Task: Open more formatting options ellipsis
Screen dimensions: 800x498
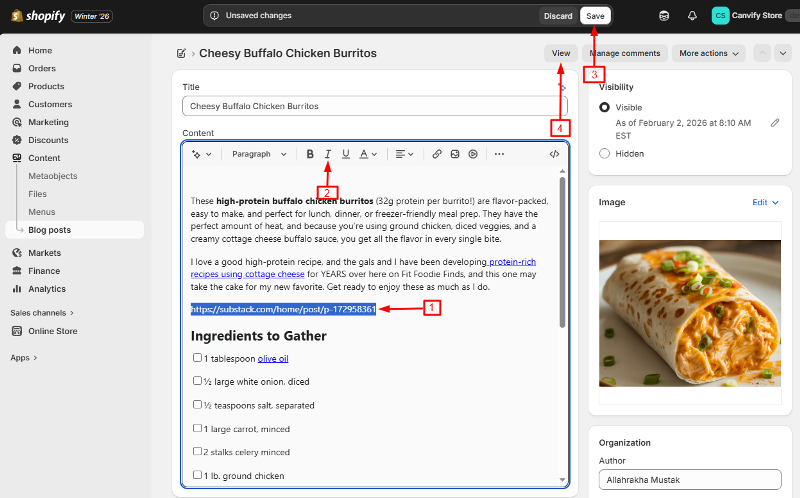Action: (x=499, y=154)
